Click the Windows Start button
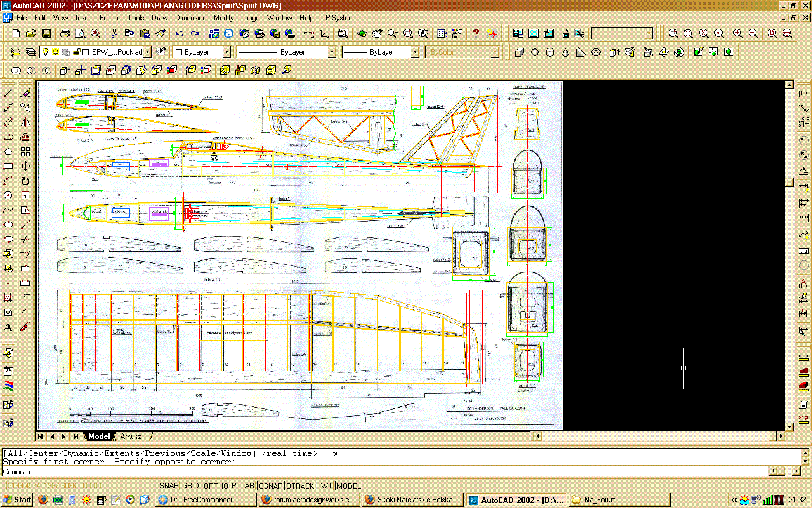The width and height of the screenshot is (812, 508). [17, 500]
